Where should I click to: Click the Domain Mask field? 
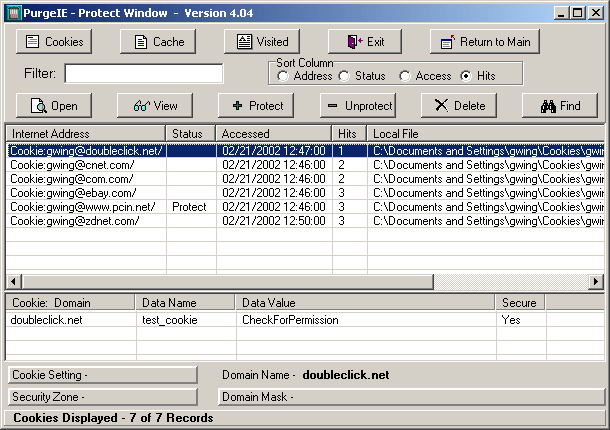(x=411, y=397)
